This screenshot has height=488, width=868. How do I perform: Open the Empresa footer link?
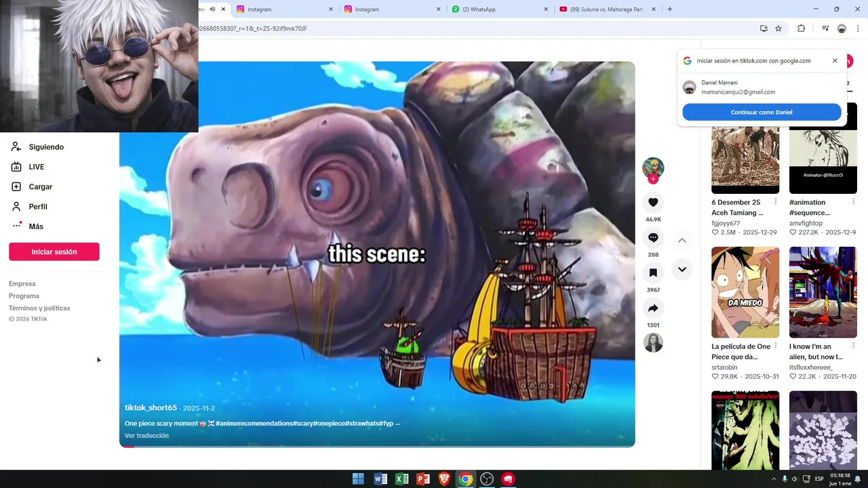[x=22, y=283]
